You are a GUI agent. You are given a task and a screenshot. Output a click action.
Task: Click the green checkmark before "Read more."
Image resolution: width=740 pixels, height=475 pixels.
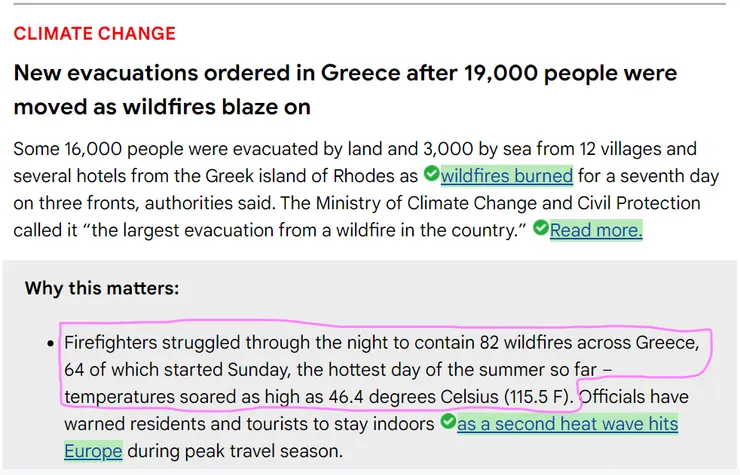(540, 229)
